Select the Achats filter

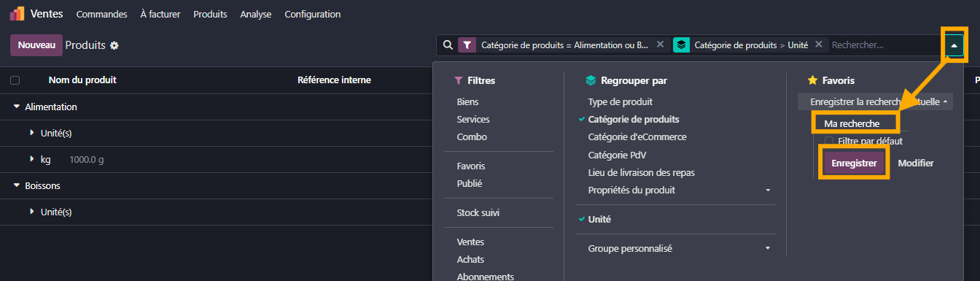[x=470, y=260]
